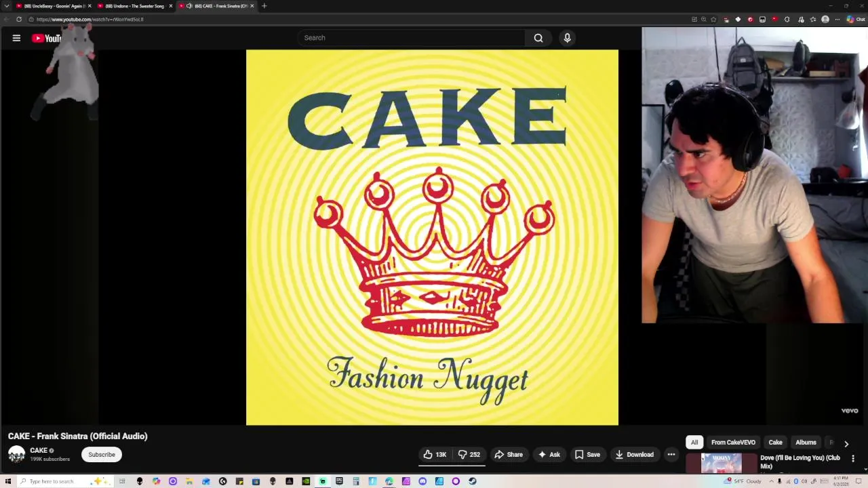Start voice search with microphone icon
This screenshot has width=868, height=488.
pos(568,38)
